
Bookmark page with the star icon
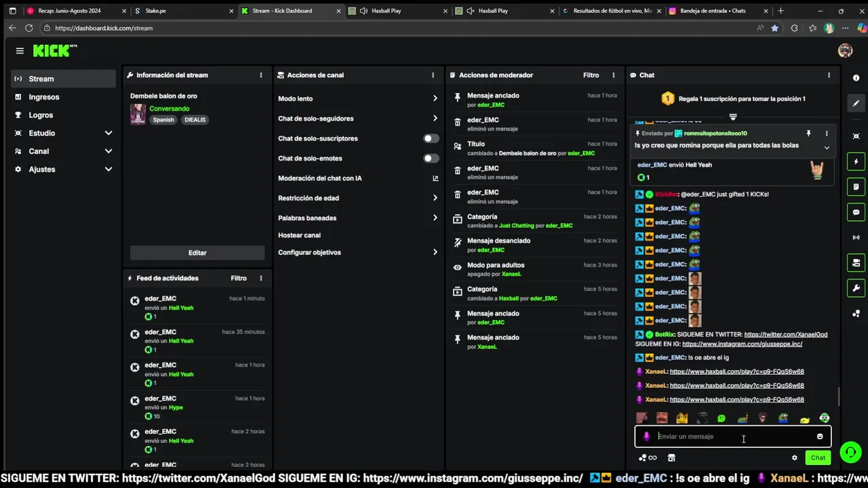point(774,28)
